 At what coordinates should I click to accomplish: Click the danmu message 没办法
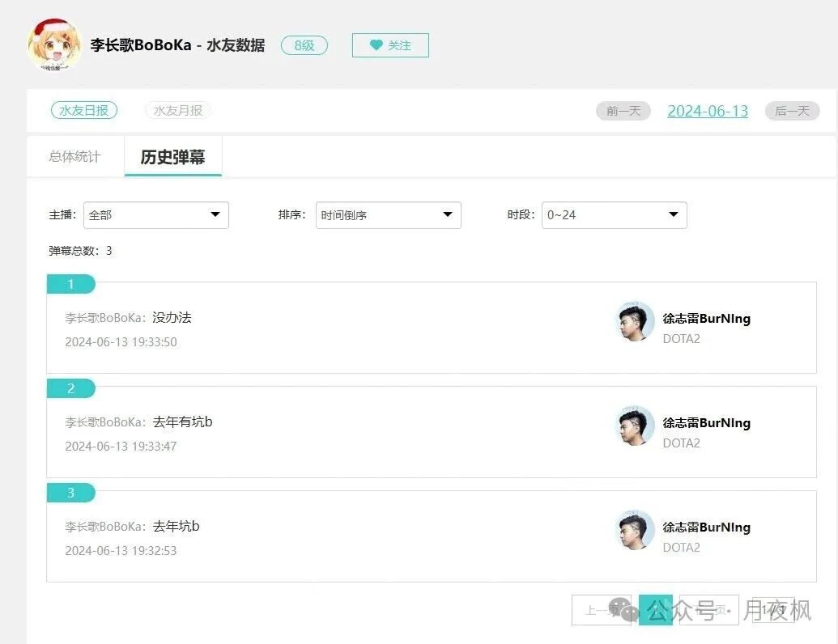point(172,318)
